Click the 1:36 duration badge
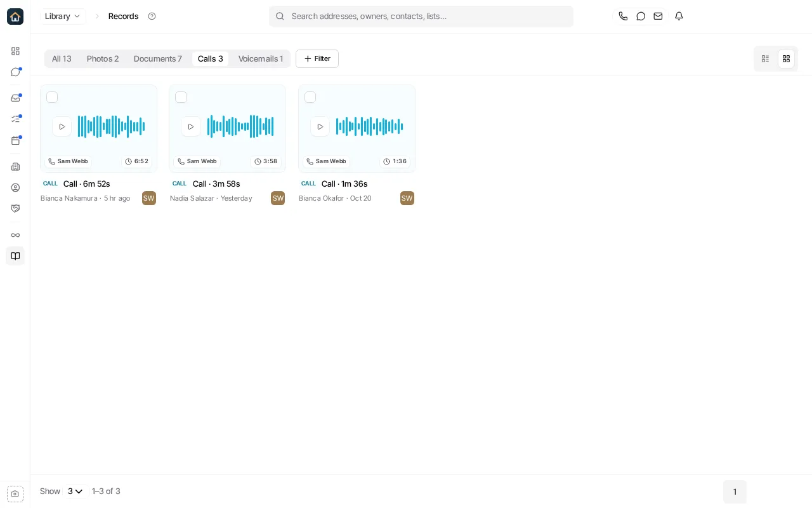The width and height of the screenshot is (812, 508). click(395, 161)
